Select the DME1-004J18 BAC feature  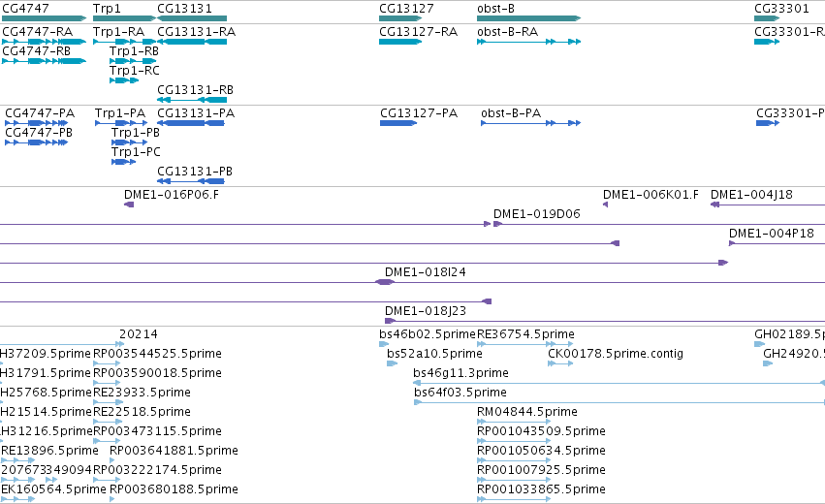point(768,205)
